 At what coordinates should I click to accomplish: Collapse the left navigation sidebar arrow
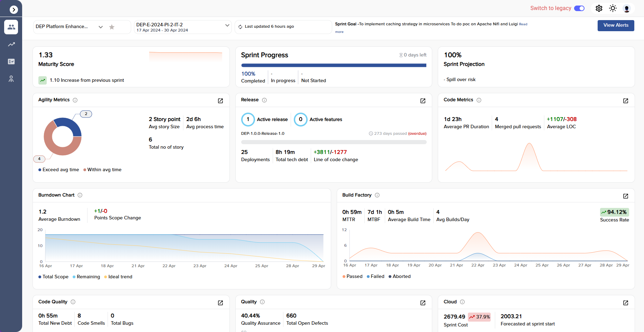(14, 9)
